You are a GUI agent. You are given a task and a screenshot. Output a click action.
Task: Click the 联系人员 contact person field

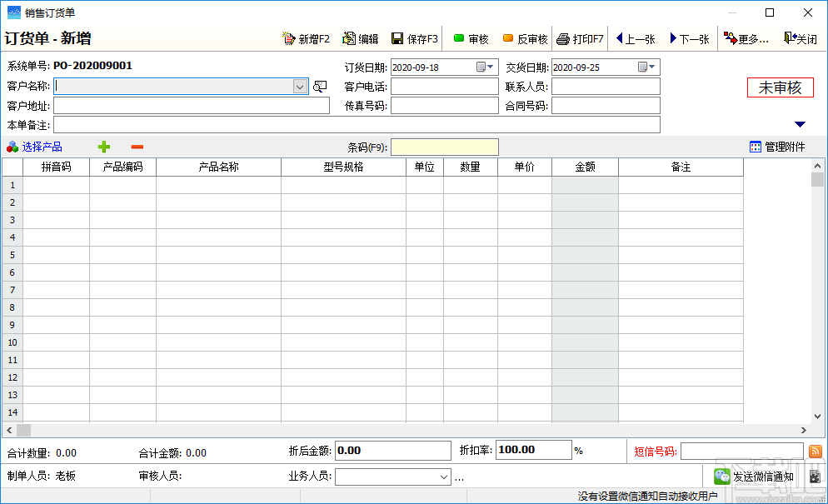pos(606,86)
